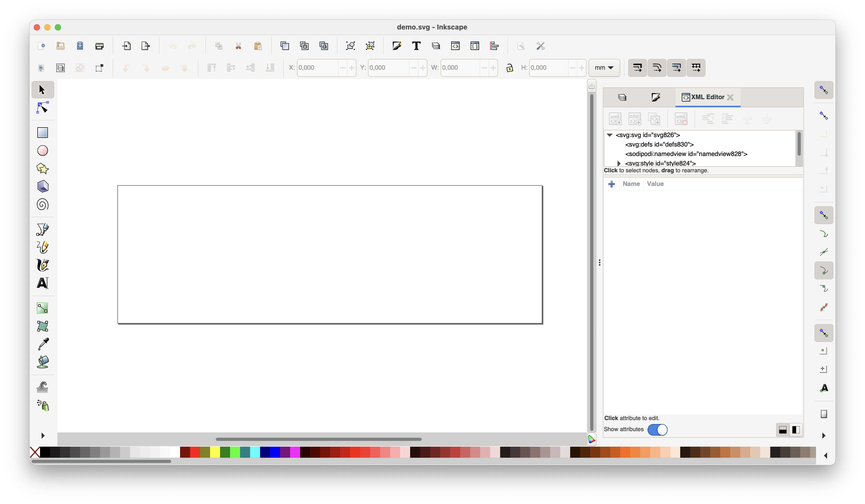
Task: Select the Star polygon tool
Action: click(x=42, y=168)
